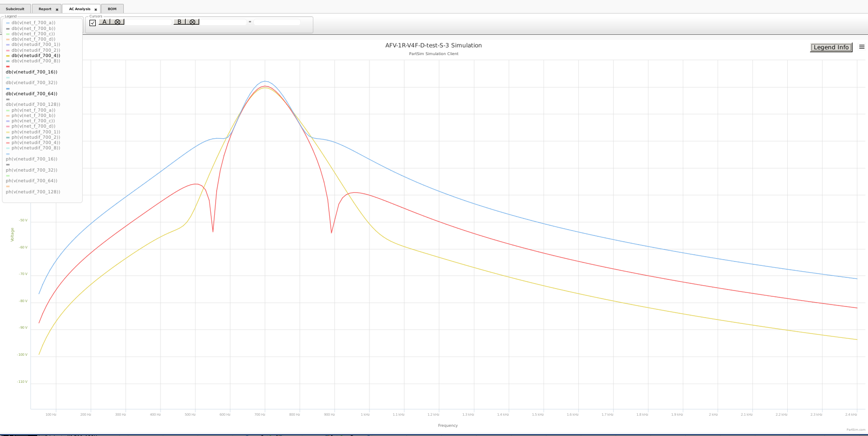Click the yellow db(v(netudif_700_4)) marker
Viewport: 868px width, 436px height.
point(8,56)
